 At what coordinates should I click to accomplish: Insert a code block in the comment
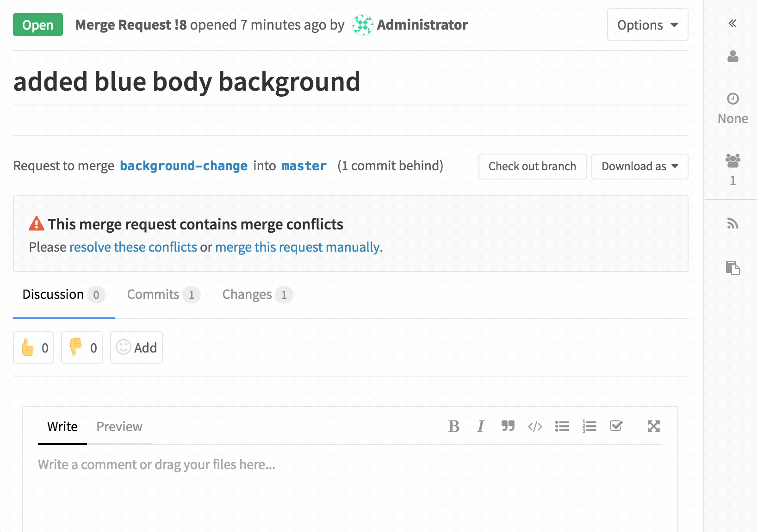click(x=535, y=427)
